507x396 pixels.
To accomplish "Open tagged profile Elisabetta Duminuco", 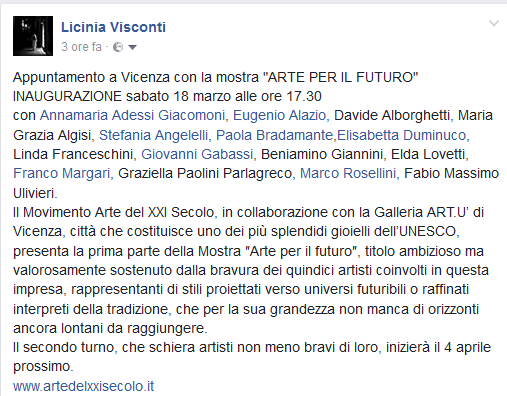I will 401,135.
